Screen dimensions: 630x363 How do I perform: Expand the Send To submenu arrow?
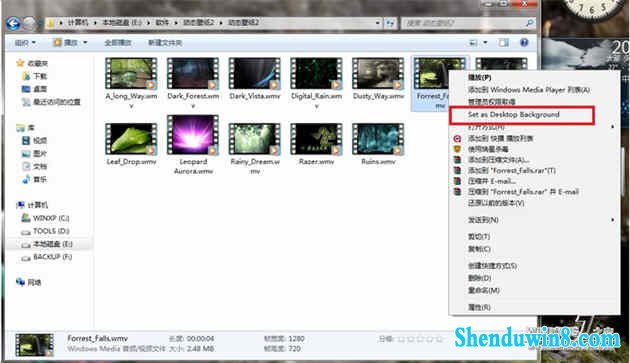pyautogui.click(x=613, y=219)
